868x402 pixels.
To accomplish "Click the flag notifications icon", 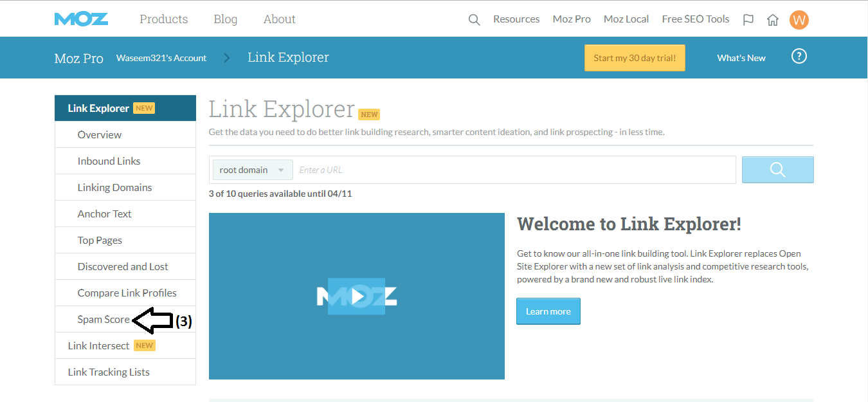I will 748,19.
